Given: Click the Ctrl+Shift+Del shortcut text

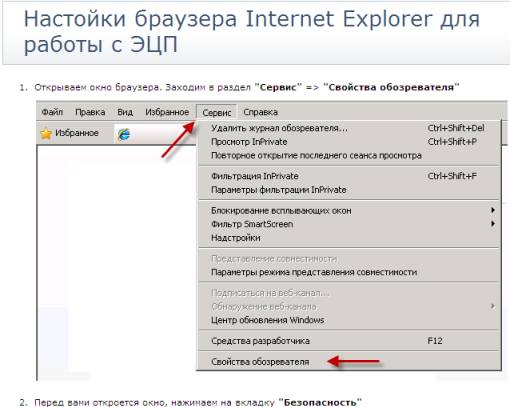Looking at the screenshot, I should click(456, 128).
